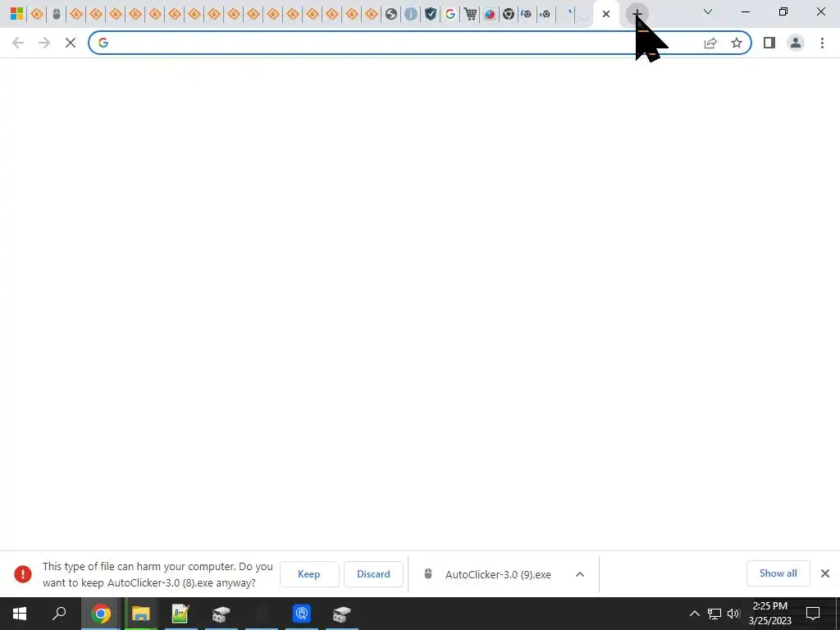
Task: Open the tab with the blue info icon
Action: pyautogui.click(x=411, y=14)
